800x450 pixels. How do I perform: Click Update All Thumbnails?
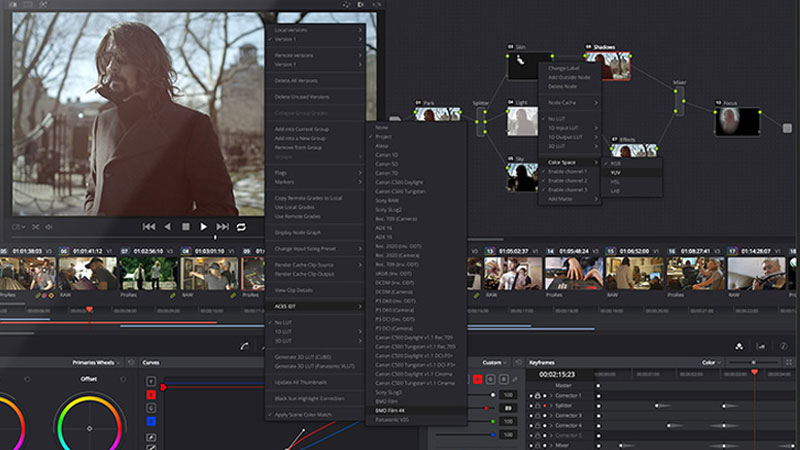pos(300,383)
